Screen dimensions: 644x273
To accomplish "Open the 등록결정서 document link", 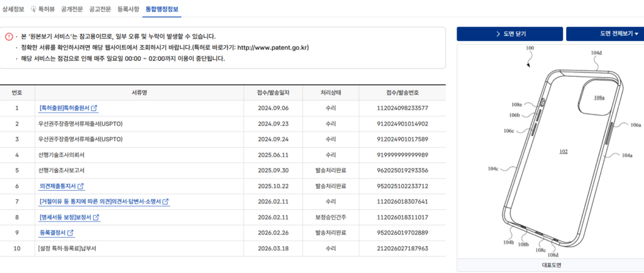I will pos(53,233).
